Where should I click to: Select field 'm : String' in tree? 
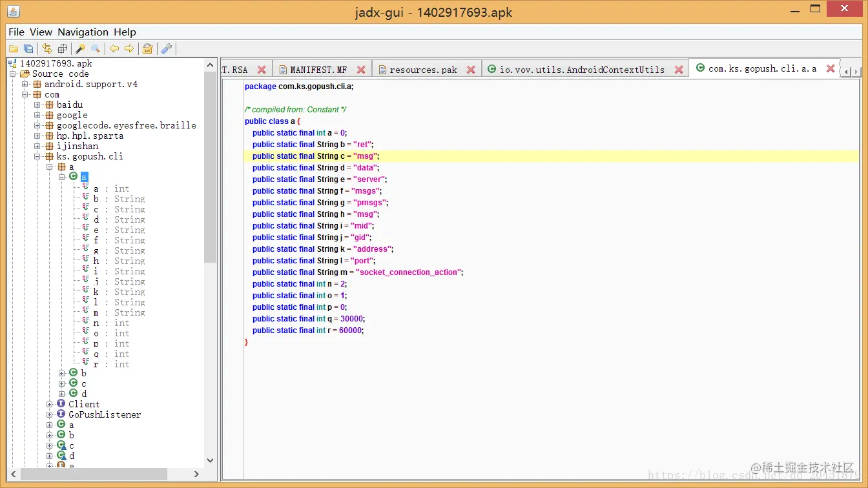pos(119,312)
